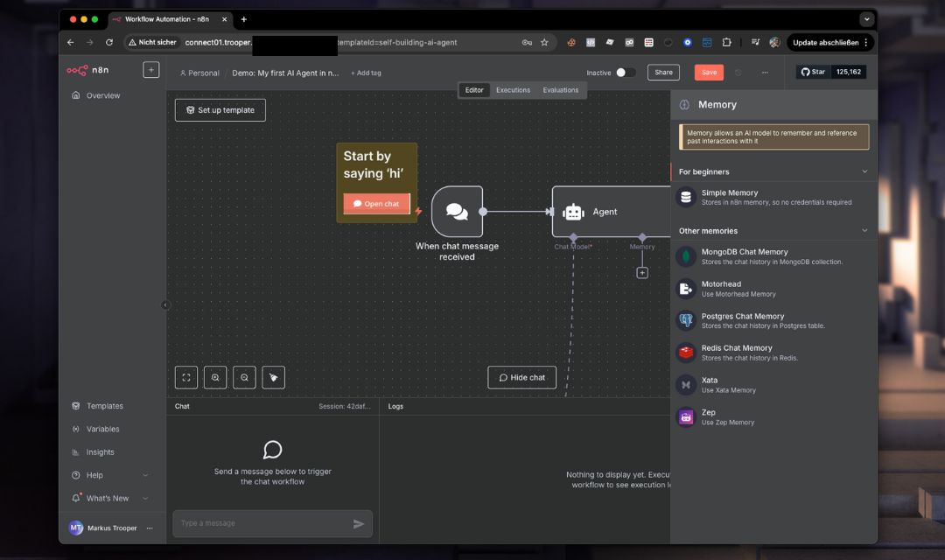Click the orange Open chat button
This screenshot has height=560, width=945.
376,204
